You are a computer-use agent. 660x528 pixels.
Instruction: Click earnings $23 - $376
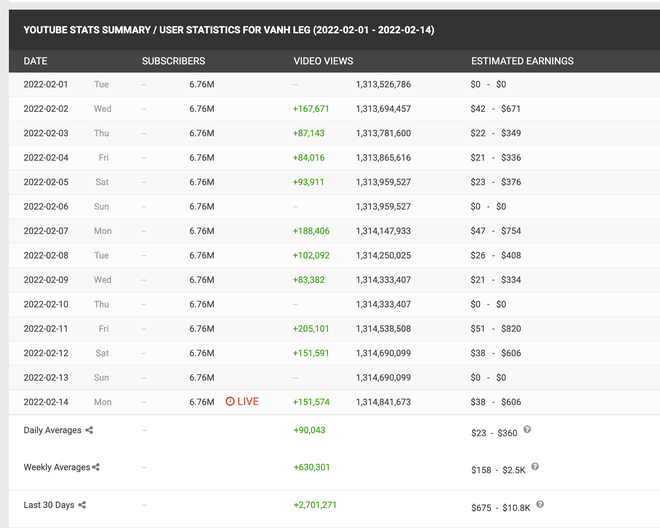point(495,182)
